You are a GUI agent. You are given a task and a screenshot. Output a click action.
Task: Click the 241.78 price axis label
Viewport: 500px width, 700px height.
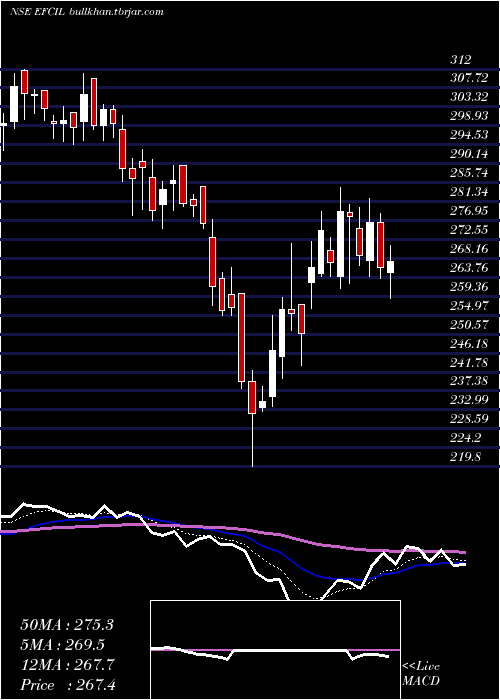click(x=470, y=362)
